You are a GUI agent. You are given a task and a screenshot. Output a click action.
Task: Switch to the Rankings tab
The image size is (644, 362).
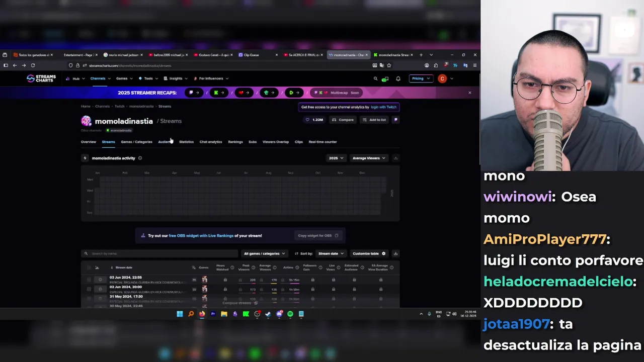(235, 142)
